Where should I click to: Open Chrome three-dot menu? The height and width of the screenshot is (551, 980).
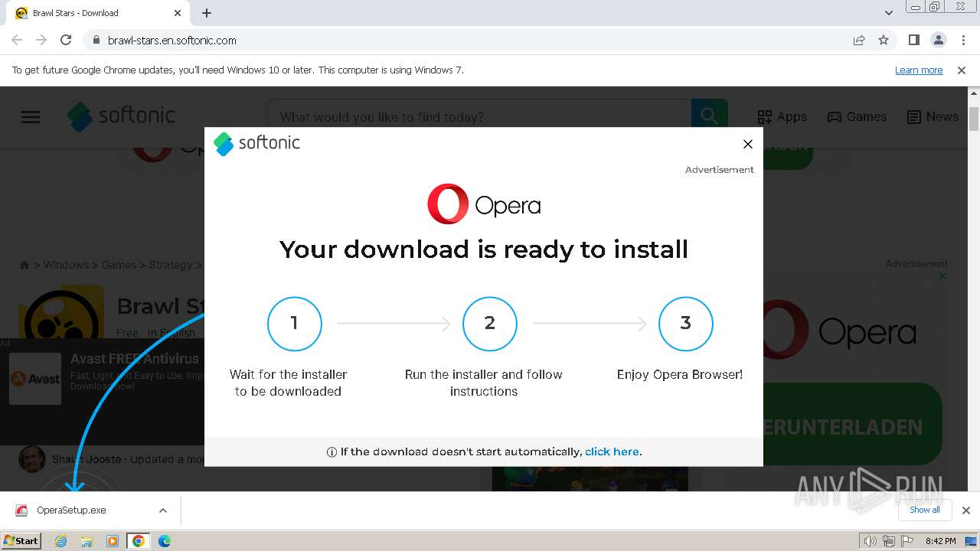click(963, 41)
